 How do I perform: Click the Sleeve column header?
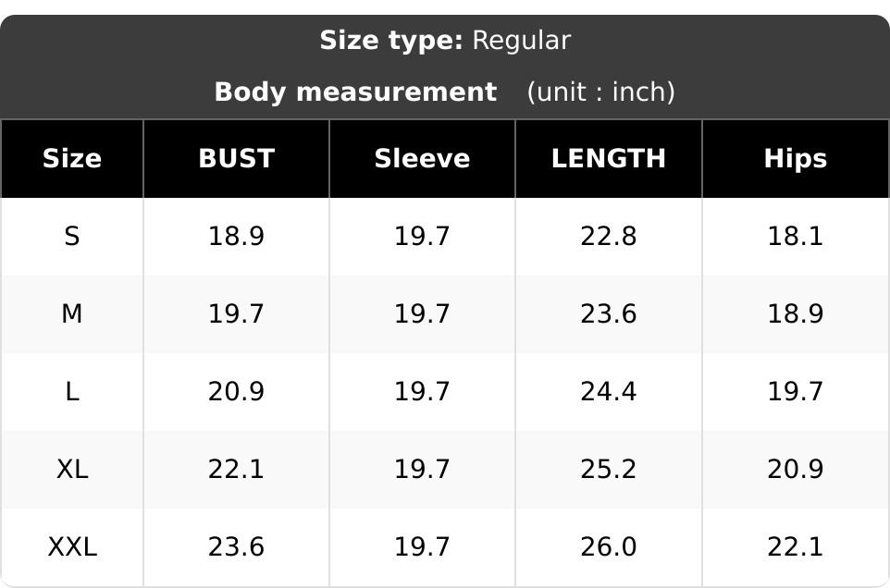(x=422, y=158)
